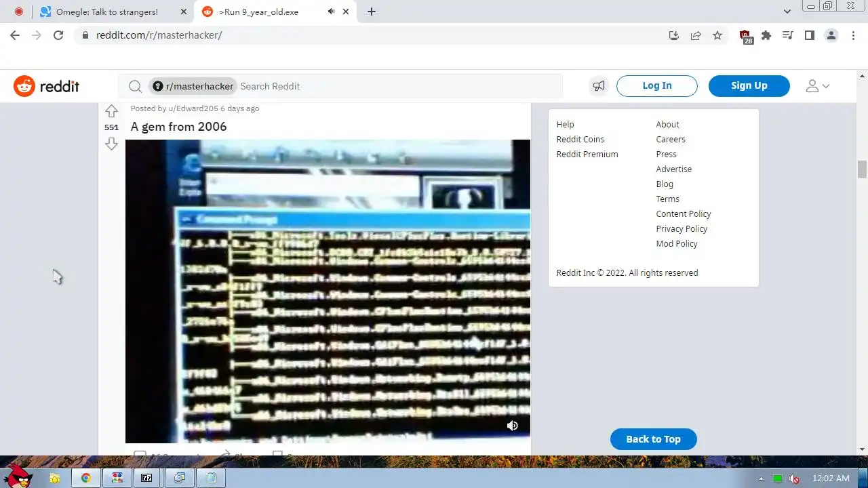Open the Content Policy link

click(684, 213)
